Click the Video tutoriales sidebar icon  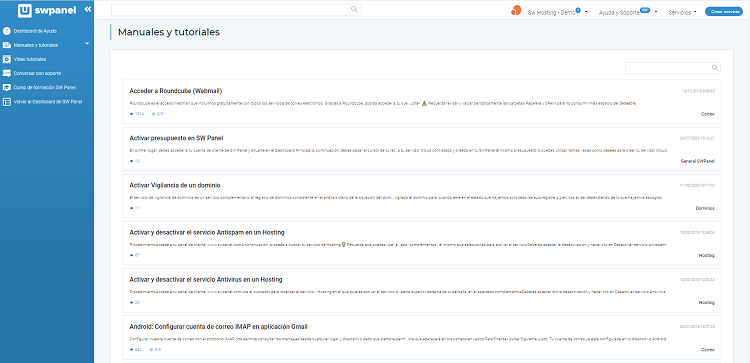[x=7, y=59]
